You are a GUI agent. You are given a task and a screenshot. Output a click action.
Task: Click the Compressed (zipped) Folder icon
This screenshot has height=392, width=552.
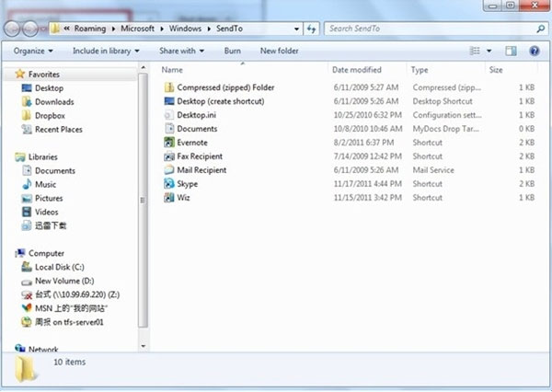click(x=169, y=87)
